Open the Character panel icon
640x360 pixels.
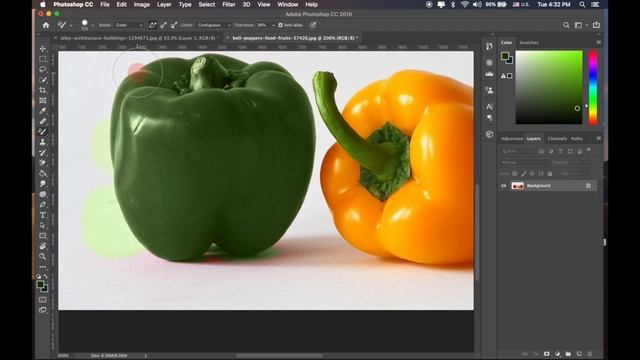[x=489, y=107]
